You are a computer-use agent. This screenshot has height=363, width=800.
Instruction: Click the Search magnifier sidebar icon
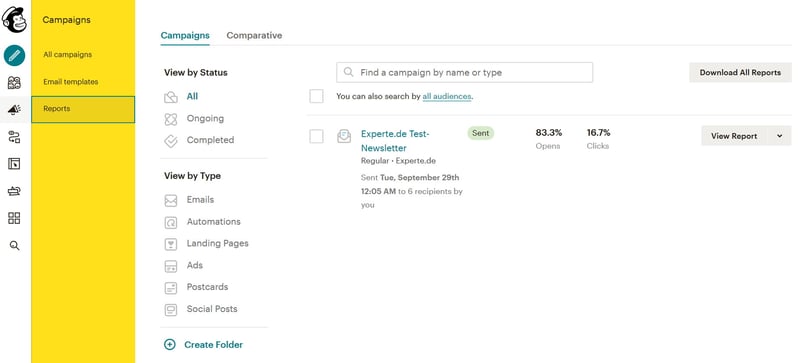click(x=14, y=246)
